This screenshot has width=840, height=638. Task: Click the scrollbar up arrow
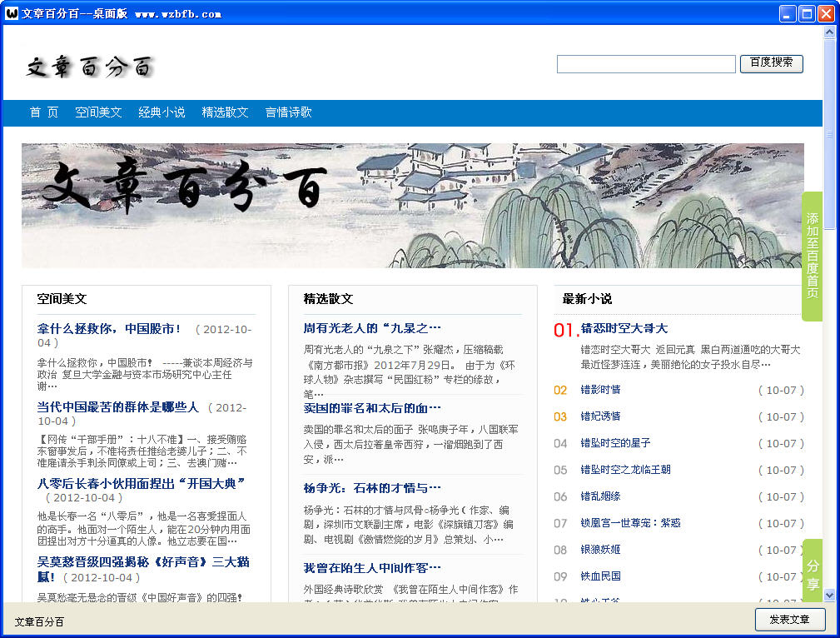[829, 32]
